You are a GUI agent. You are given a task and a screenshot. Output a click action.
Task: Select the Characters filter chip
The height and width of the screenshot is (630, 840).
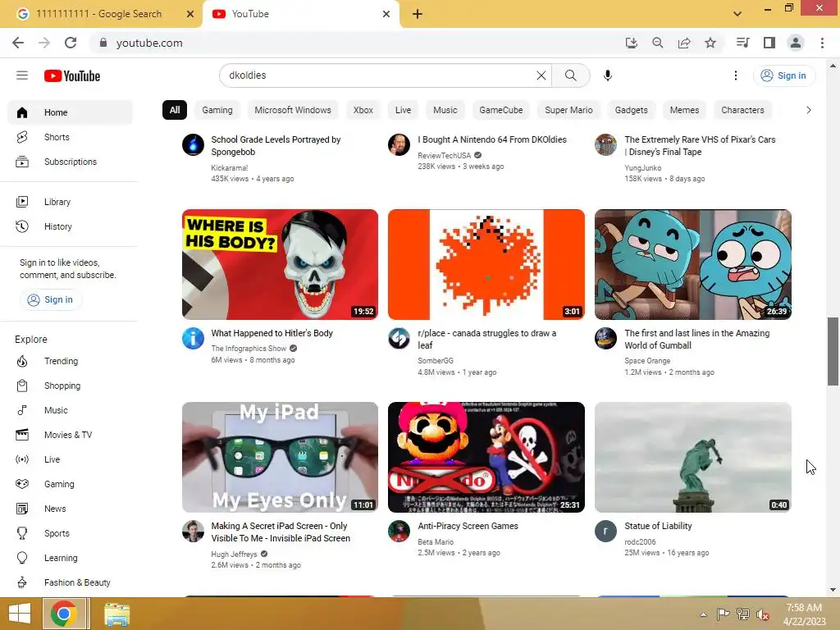742,110
